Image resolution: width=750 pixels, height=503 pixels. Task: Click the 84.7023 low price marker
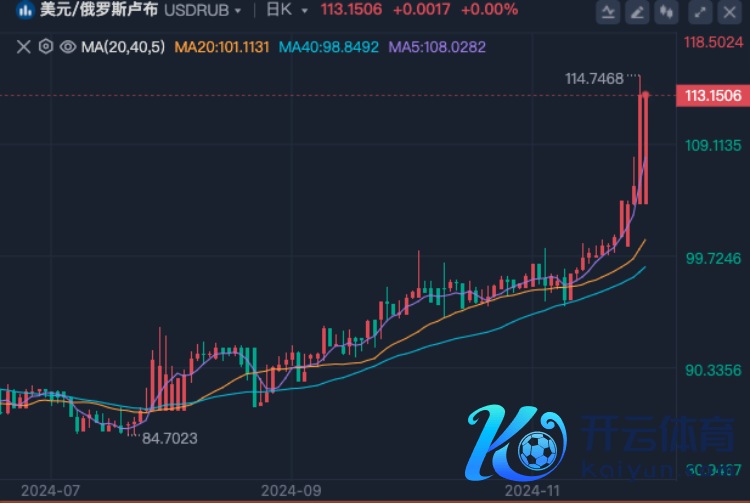170,437
